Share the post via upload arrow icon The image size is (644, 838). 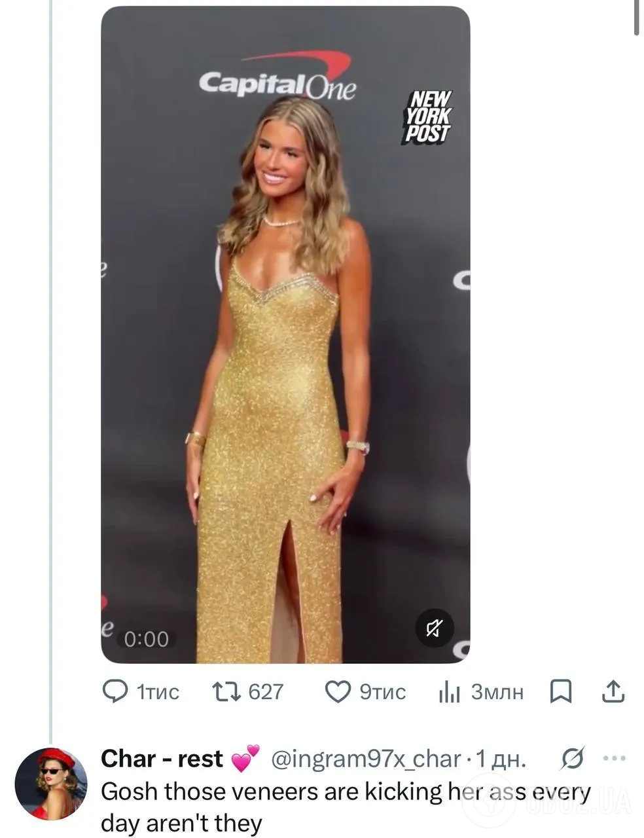pyautogui.click(x=613, y=691)
